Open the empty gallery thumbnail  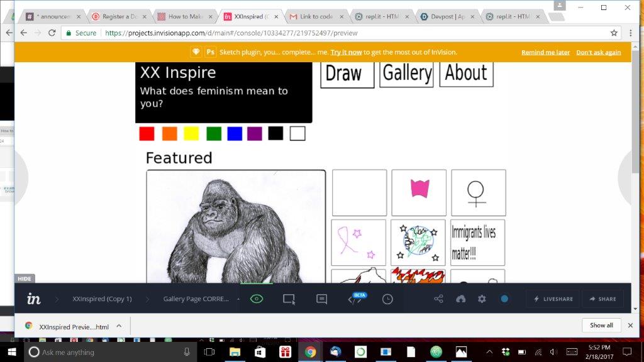[x=359, y=193]
